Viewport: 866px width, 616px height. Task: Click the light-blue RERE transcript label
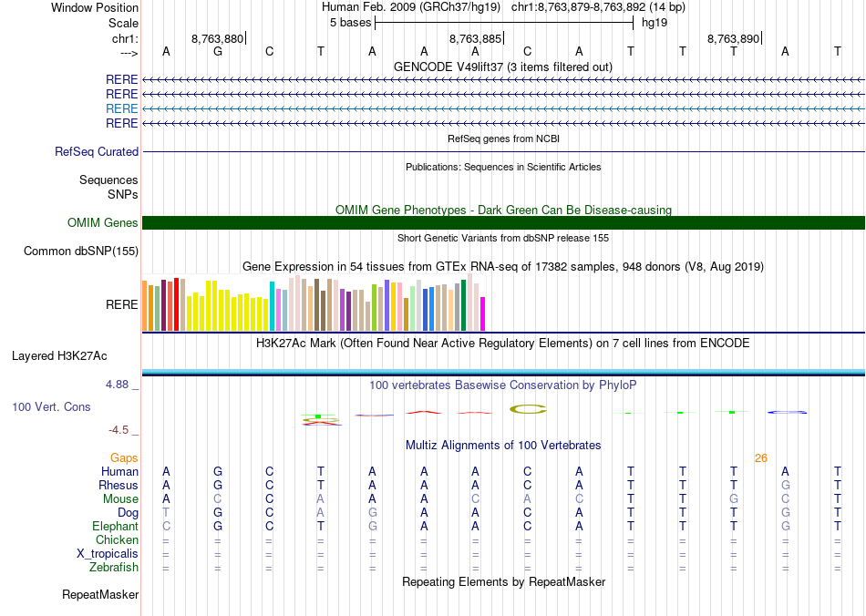pos(121,108)
